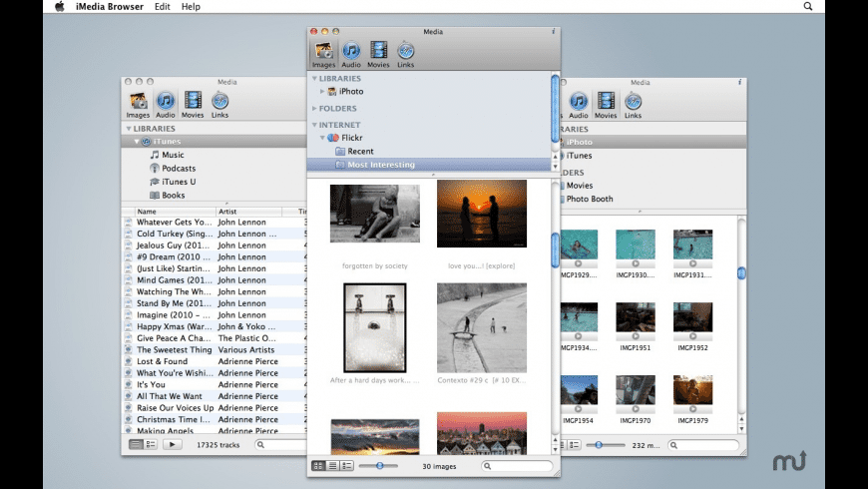Open Images tab in left Media window
Viewport: 868px width, 489px height.
[x=138, y=105]
